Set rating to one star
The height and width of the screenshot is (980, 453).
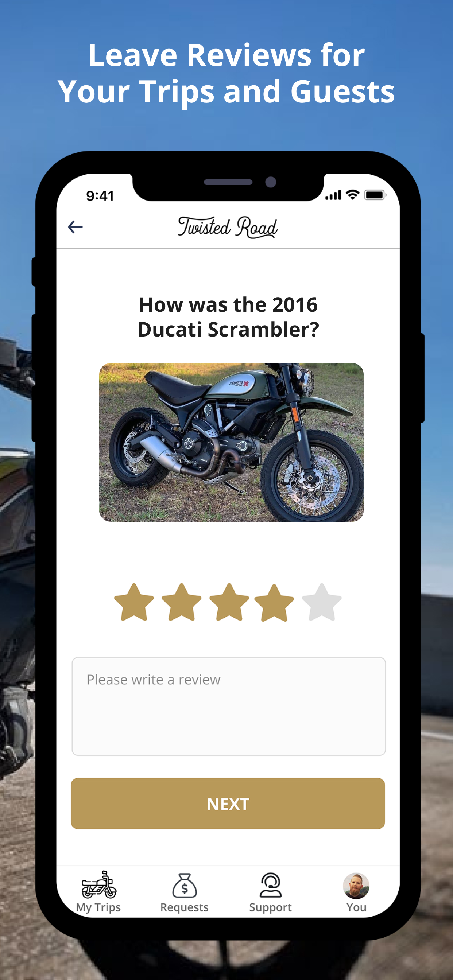click(x=134, y=602)
